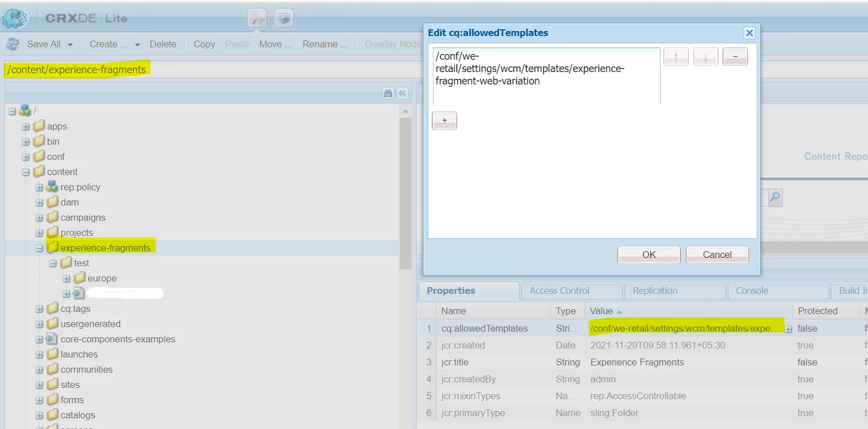Click Copy in the toolbar
868x429 pixels.
coord(204,44)
